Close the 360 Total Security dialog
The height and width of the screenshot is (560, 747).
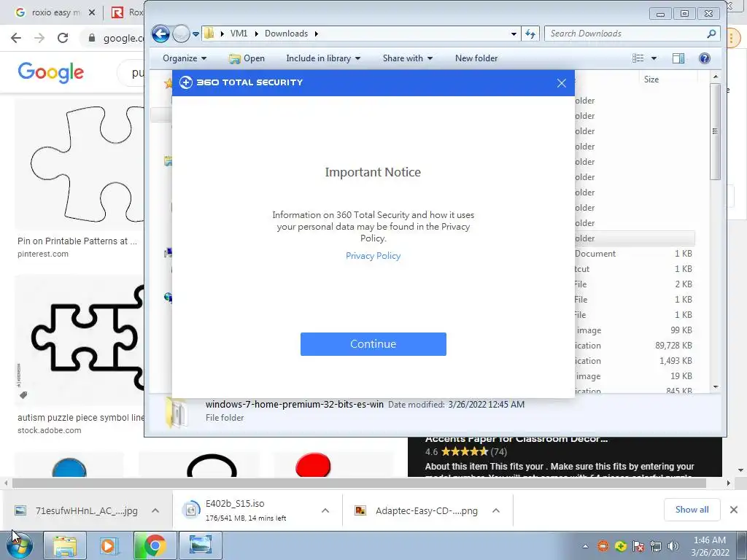point(562,83)
